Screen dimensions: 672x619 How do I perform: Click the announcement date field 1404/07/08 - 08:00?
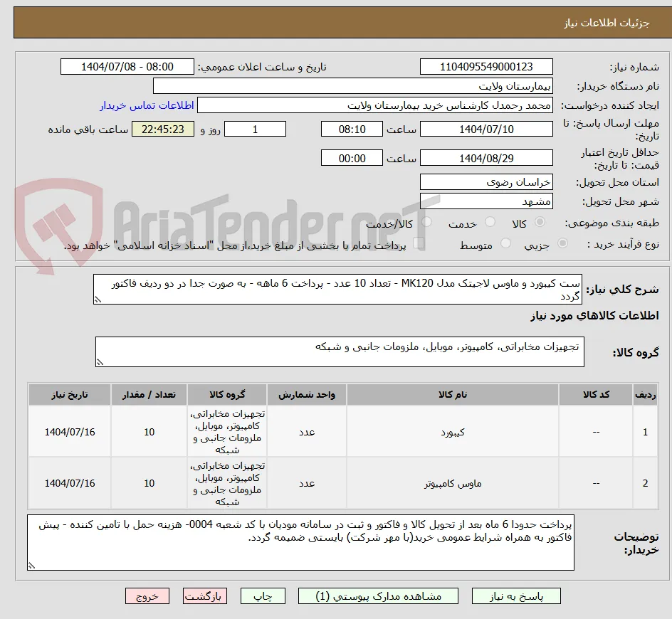(127, 67)
